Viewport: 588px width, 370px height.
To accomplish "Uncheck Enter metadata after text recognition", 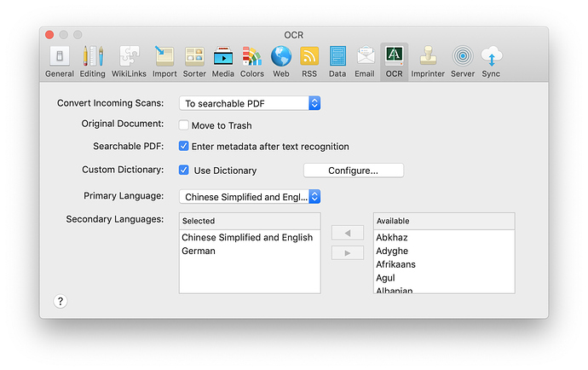I will coord(184,147).
